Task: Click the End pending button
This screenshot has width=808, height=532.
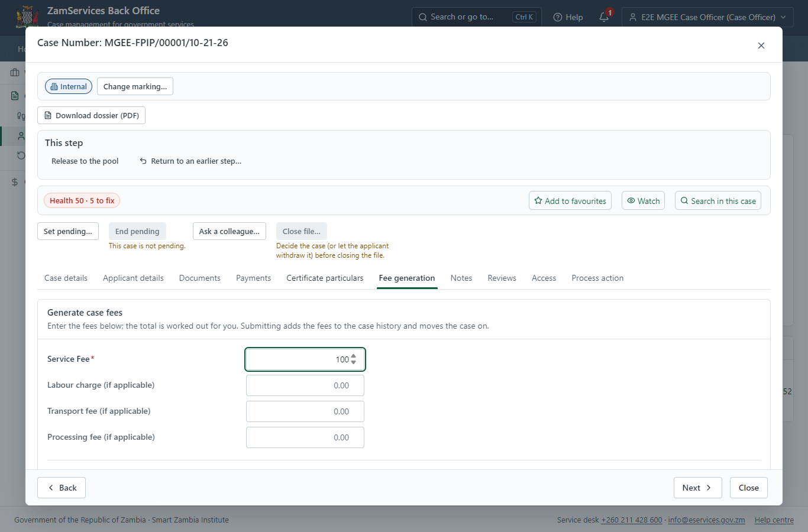Action: tap(137, 231)
